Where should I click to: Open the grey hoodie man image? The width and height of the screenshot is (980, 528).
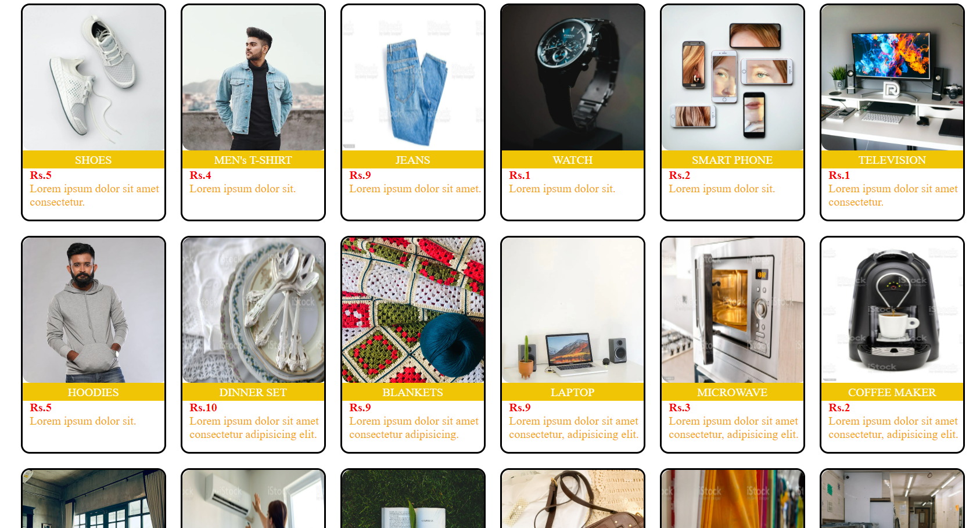point(94,311)
